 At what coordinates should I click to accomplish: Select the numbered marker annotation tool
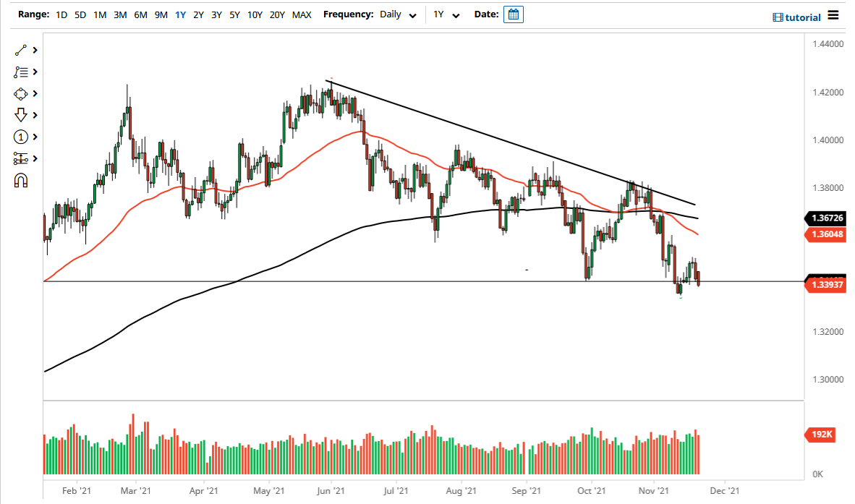[x=21, y=137]
